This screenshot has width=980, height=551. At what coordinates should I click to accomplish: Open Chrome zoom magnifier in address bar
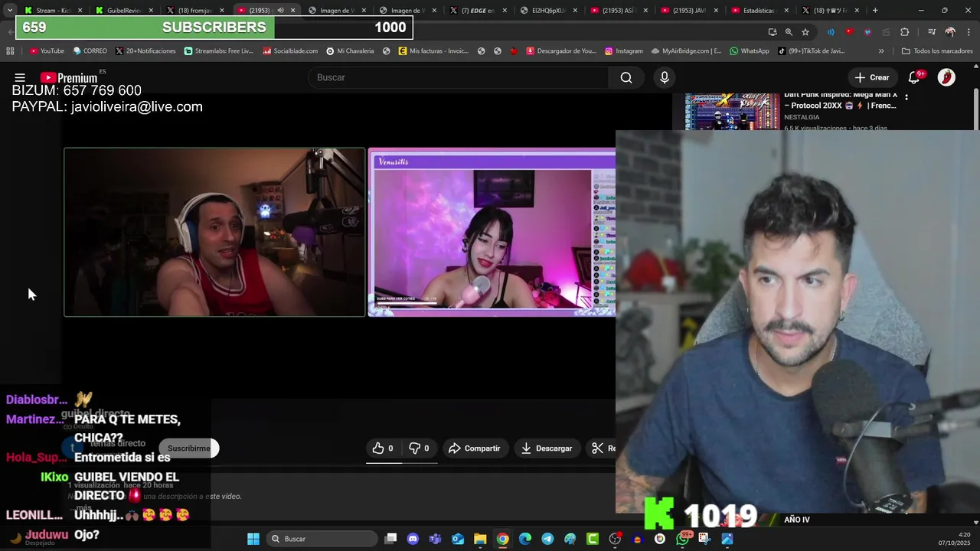click(x=789, y=32)
